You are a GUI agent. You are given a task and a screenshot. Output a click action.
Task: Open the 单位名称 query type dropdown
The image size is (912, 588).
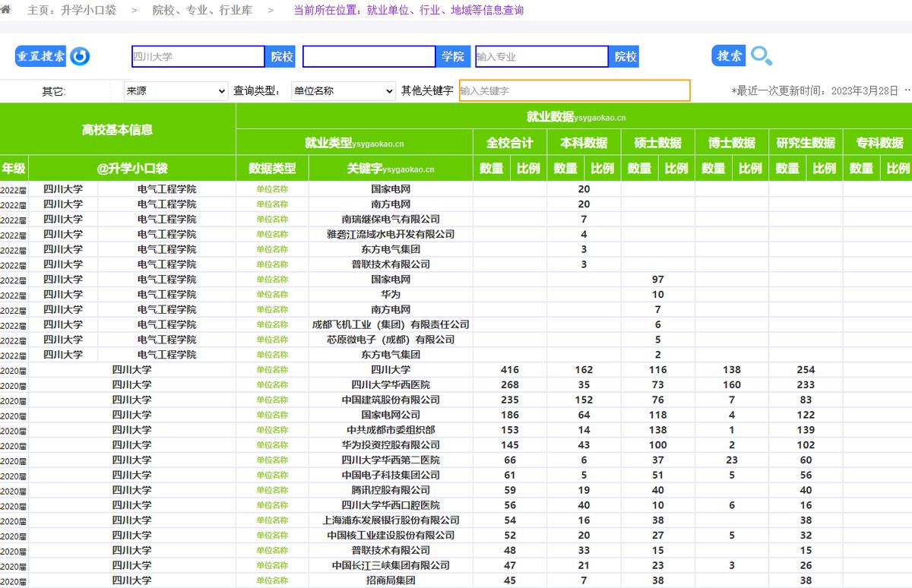pyautogui.click(x=344, y=91)
